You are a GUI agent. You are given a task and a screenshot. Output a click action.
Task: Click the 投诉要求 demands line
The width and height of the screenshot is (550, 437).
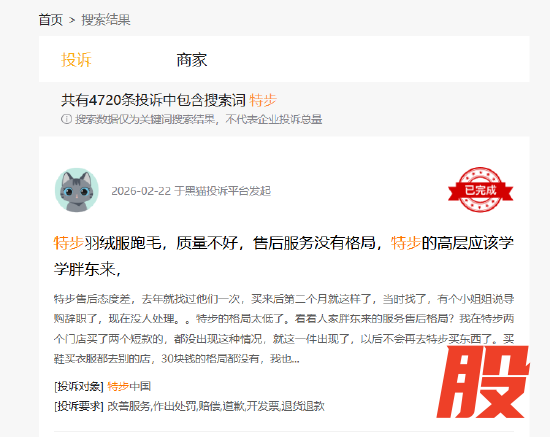pos(189,406)
